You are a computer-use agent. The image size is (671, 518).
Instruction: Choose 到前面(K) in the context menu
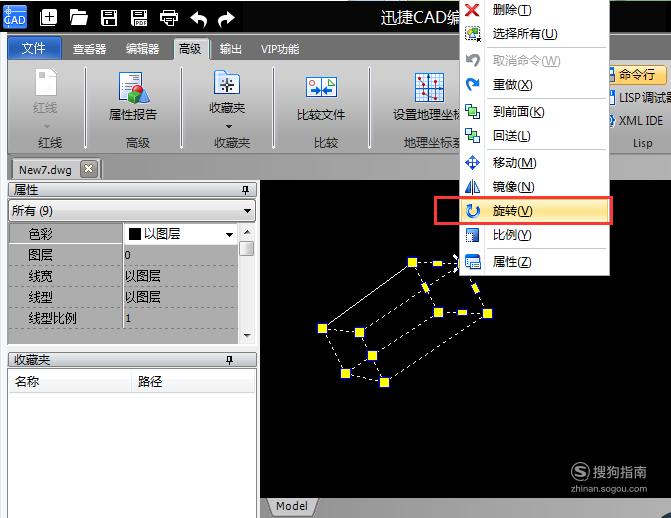click(534, 112)
